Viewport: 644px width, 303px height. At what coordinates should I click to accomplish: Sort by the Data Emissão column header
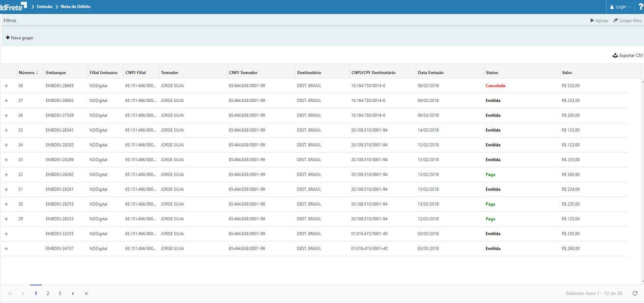(x=431, y=73)
